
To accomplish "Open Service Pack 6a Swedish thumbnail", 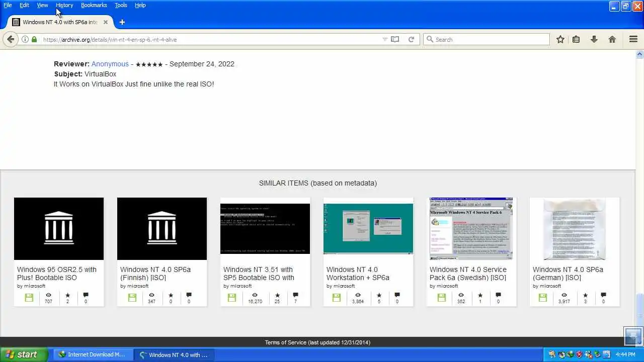I will click(471, 229).
